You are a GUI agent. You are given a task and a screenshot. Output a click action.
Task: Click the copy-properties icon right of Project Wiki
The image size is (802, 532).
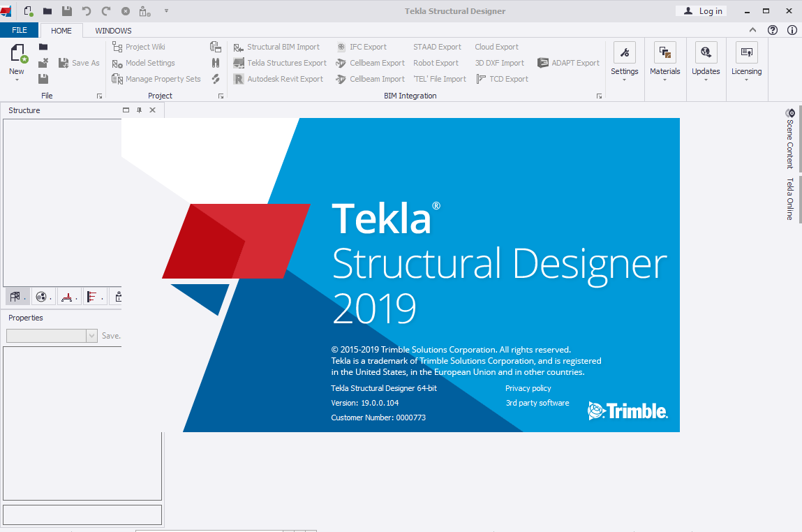pos(216,47)
